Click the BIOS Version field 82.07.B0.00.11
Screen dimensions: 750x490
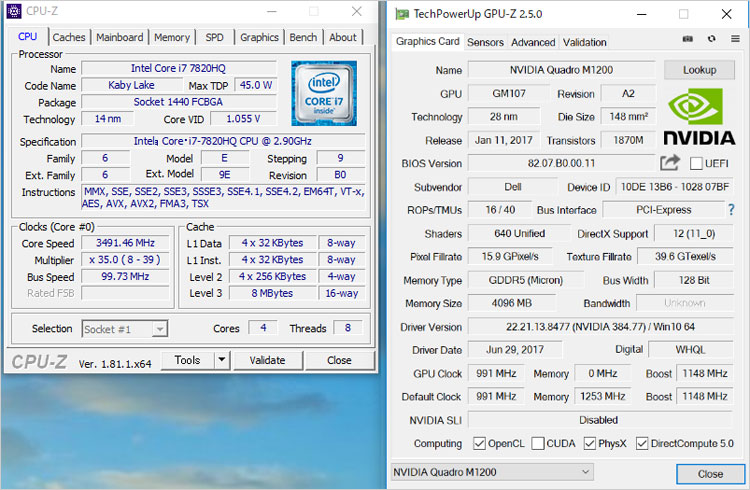562,163
